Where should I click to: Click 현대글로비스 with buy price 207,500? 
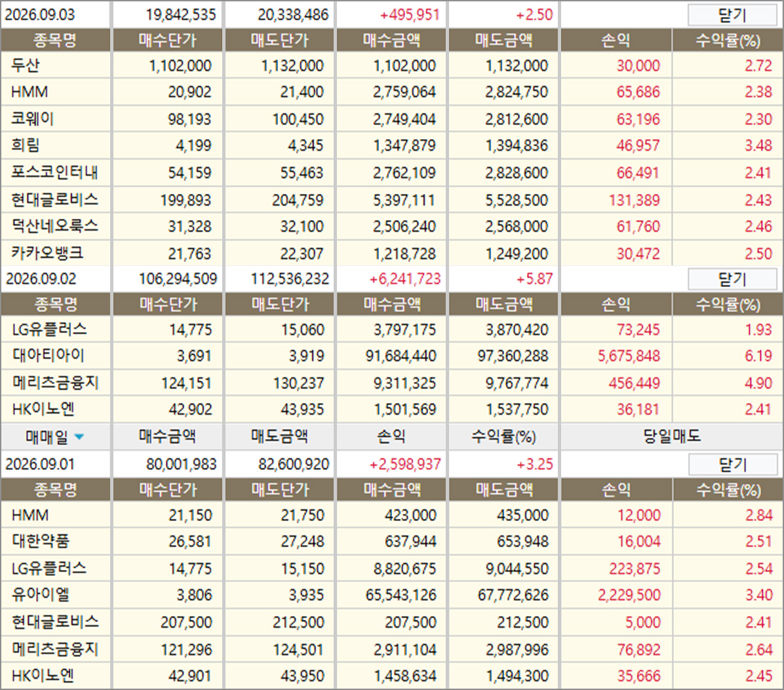(55, 622)
